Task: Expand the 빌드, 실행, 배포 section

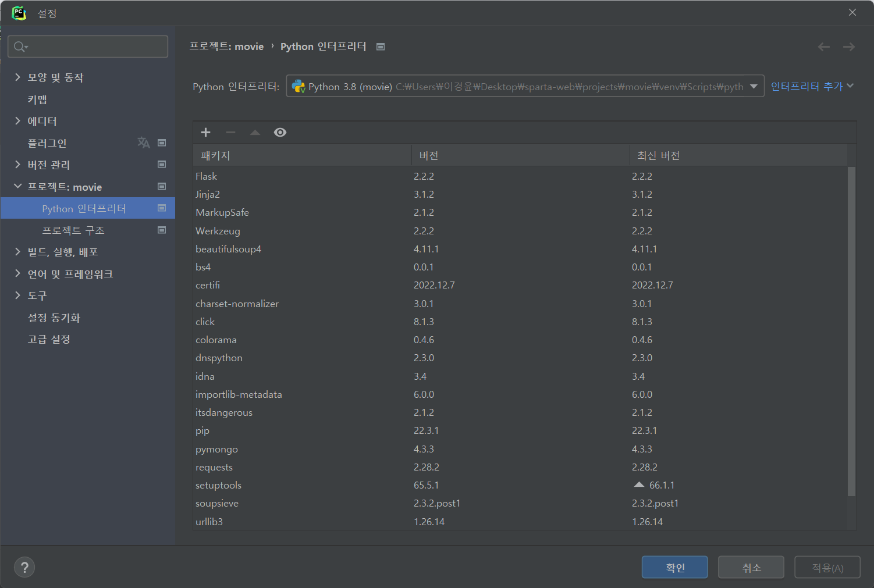Action: 17,251
